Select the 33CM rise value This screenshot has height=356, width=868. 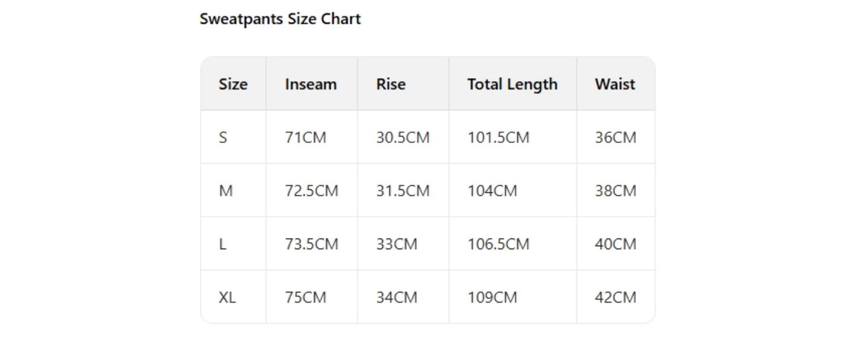point(397,244)
